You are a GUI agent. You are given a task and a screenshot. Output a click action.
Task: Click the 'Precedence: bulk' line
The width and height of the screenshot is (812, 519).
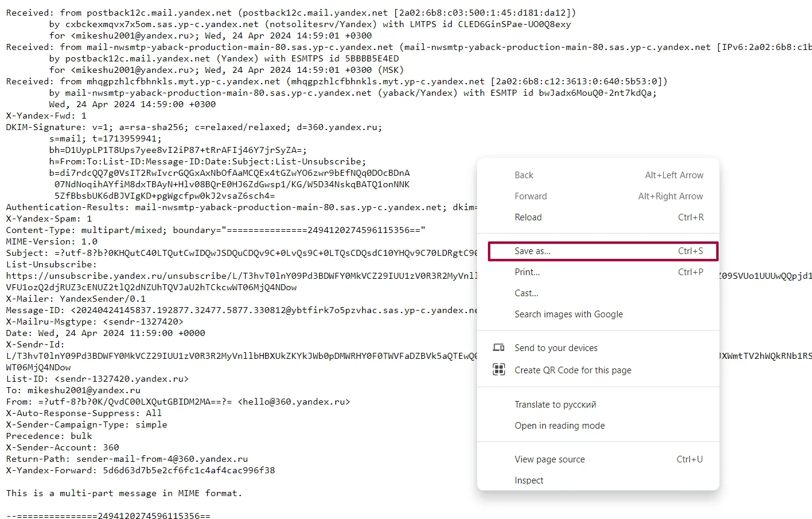point(49,436)
